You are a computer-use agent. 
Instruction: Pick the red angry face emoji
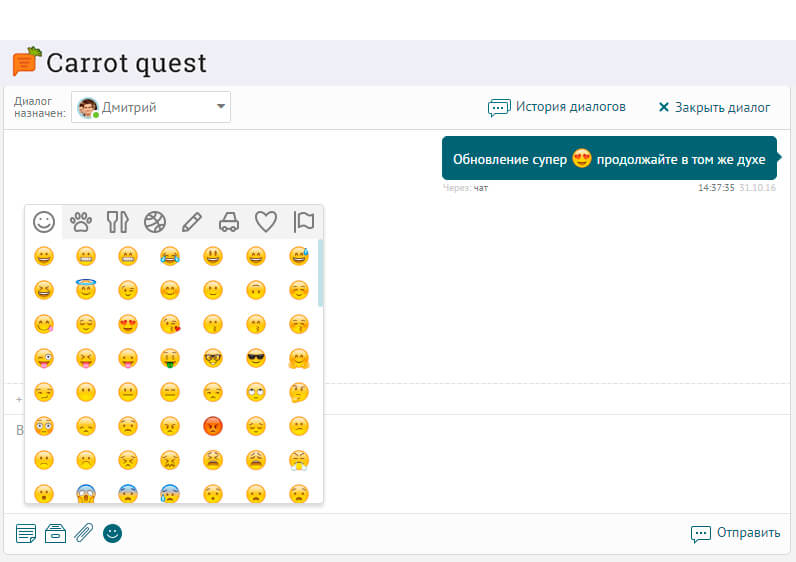(212, 425)
